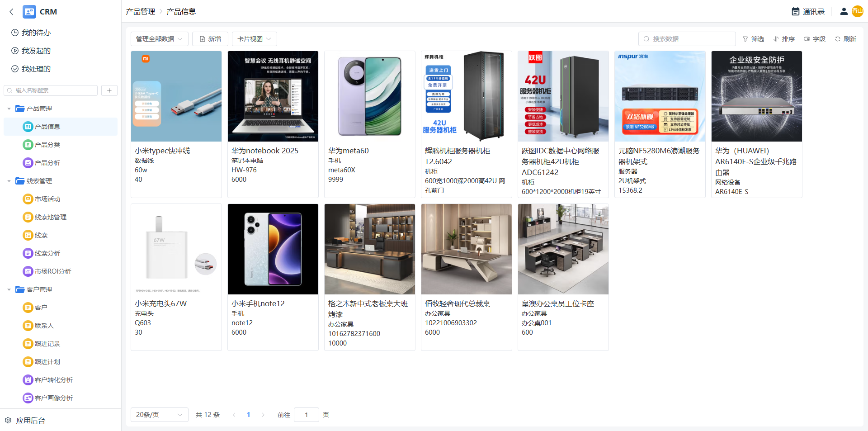
Task: Go to previous page arrow
Action: [234, 415]
